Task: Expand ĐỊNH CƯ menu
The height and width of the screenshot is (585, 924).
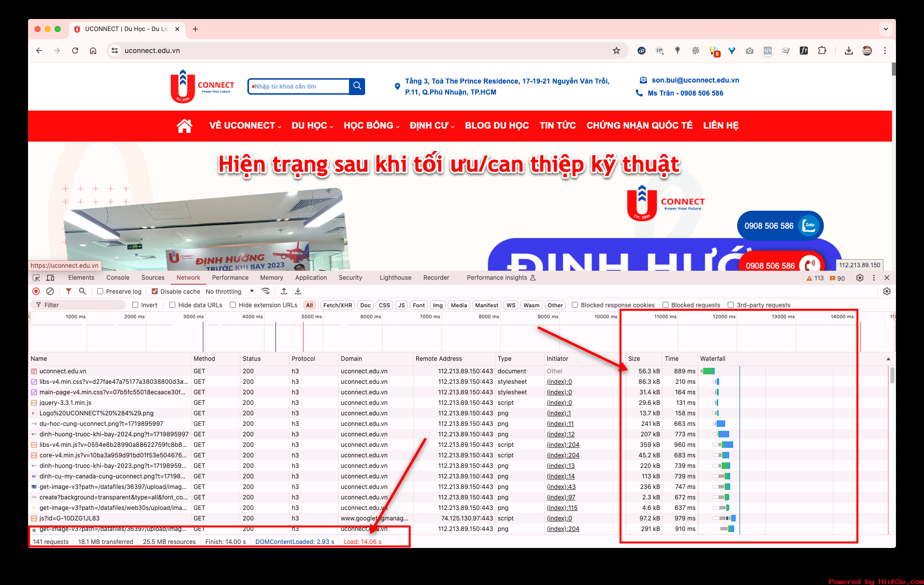Action: [x=432, y=126]
